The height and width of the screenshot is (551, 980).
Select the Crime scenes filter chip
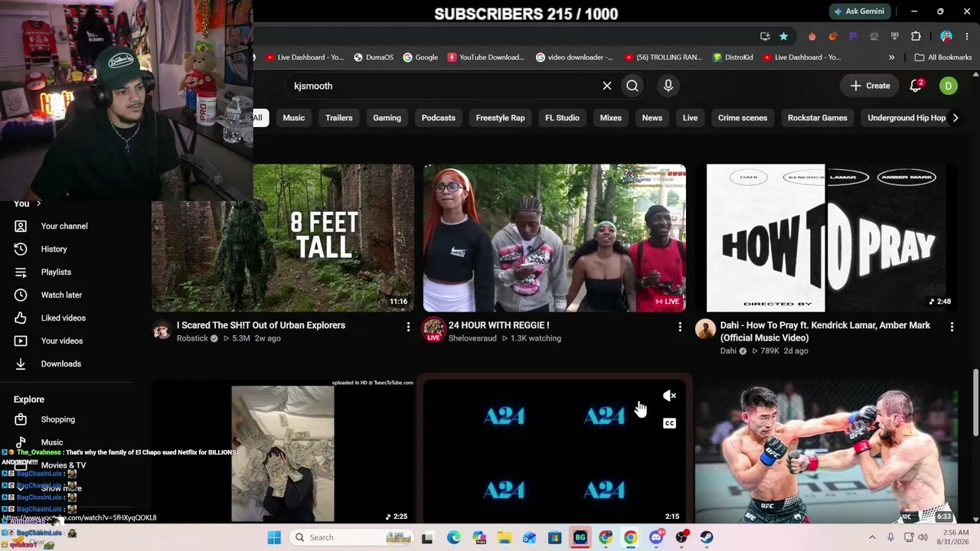pyautogui.click(x=743, y=118)
